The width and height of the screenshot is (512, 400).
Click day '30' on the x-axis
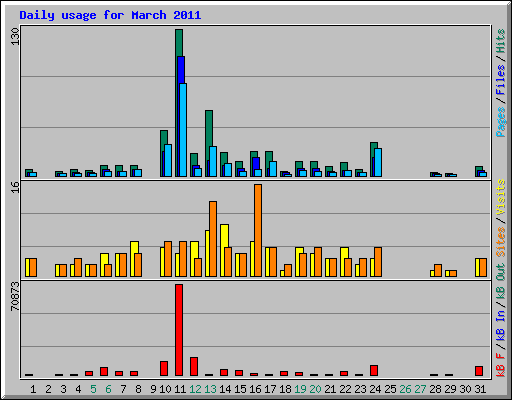[x=465, y=389]
